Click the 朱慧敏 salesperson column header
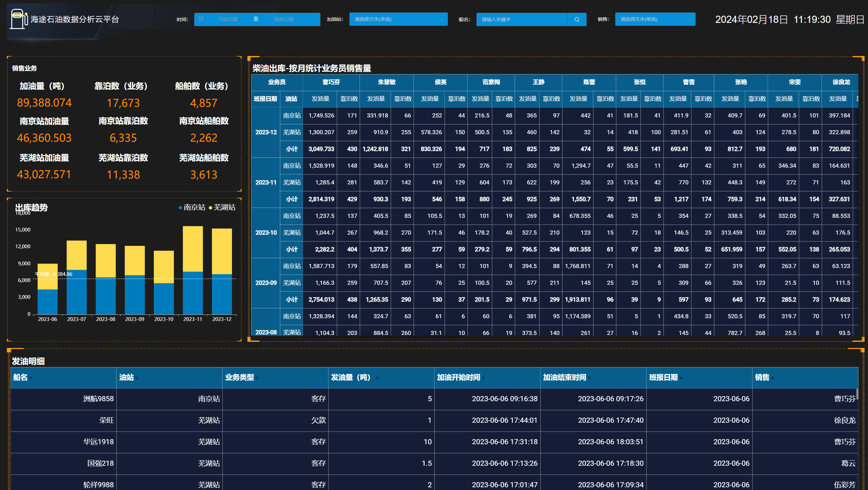 [386, 82]
